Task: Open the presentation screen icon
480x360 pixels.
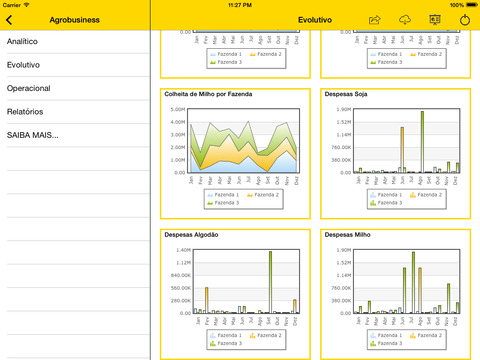Action: (435, 20)
